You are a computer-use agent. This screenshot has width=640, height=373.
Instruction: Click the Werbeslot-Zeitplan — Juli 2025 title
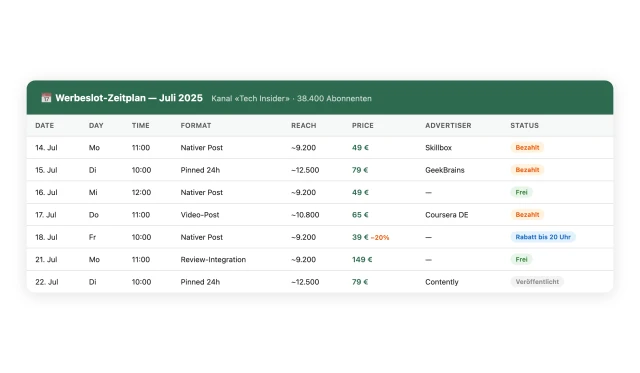pos(129,98)
